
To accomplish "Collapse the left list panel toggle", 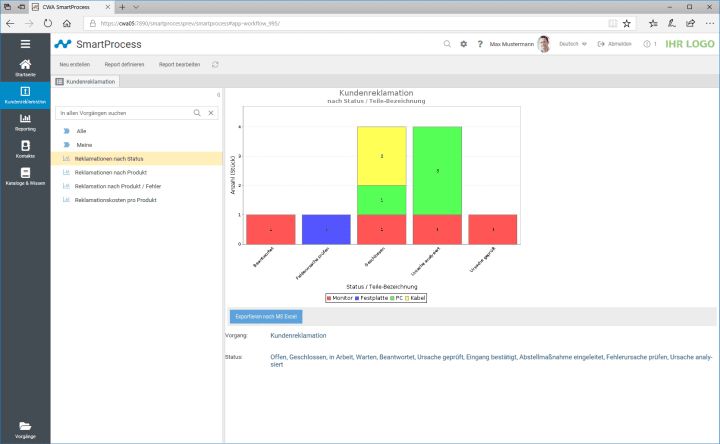I will [x=219, y=95].
